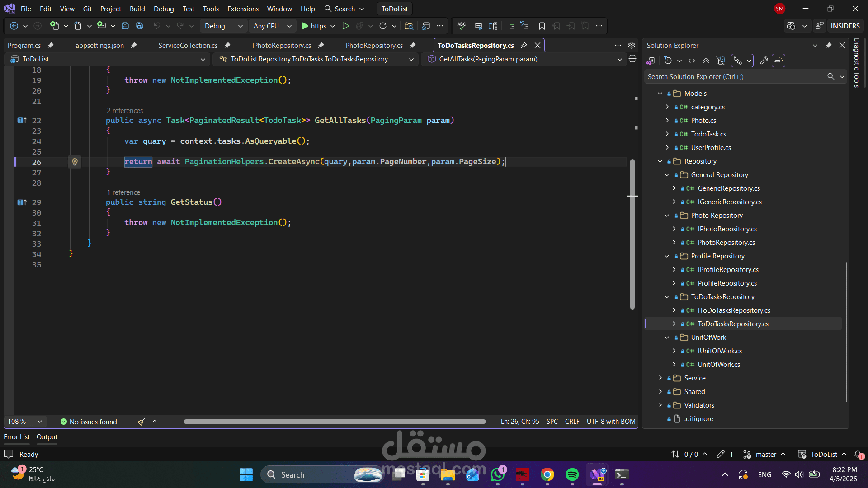Click the master branch button
The height and width of the screenshot is (488, 868).
point(765,455)
